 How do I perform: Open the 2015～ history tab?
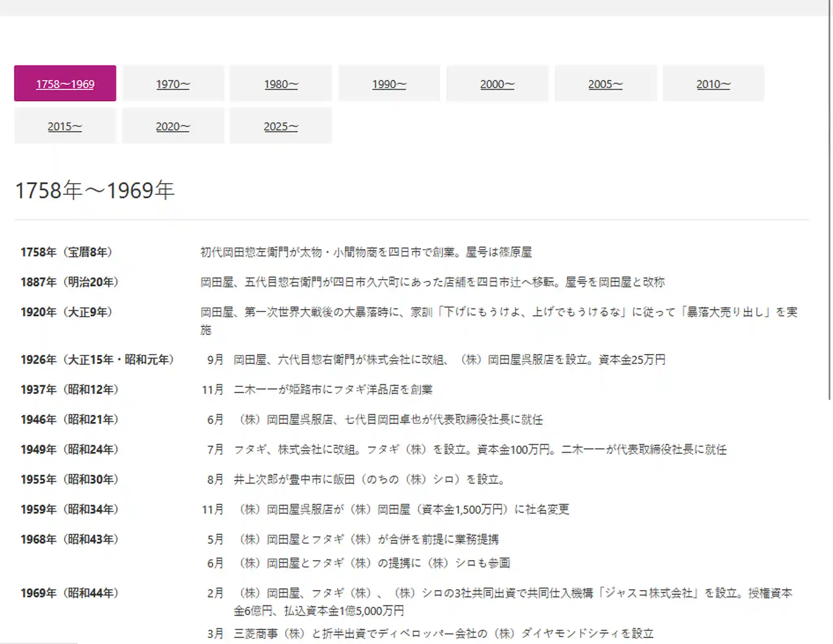[65, 126]
